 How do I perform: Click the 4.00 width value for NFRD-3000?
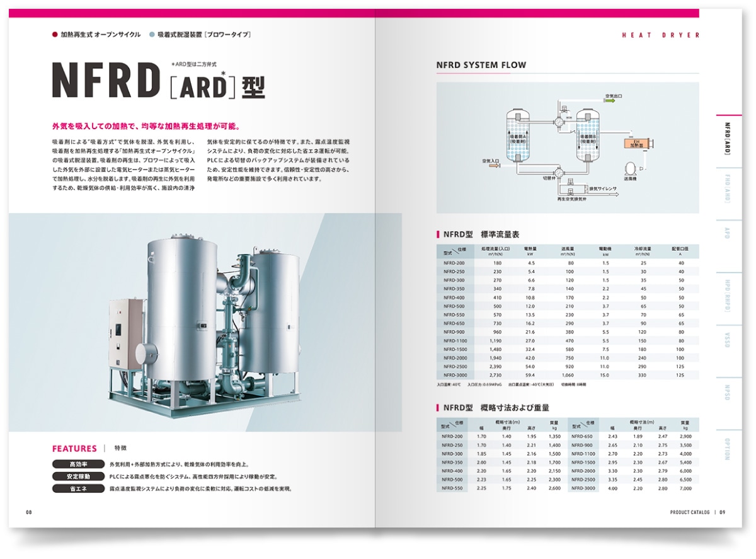pos(613,488)
